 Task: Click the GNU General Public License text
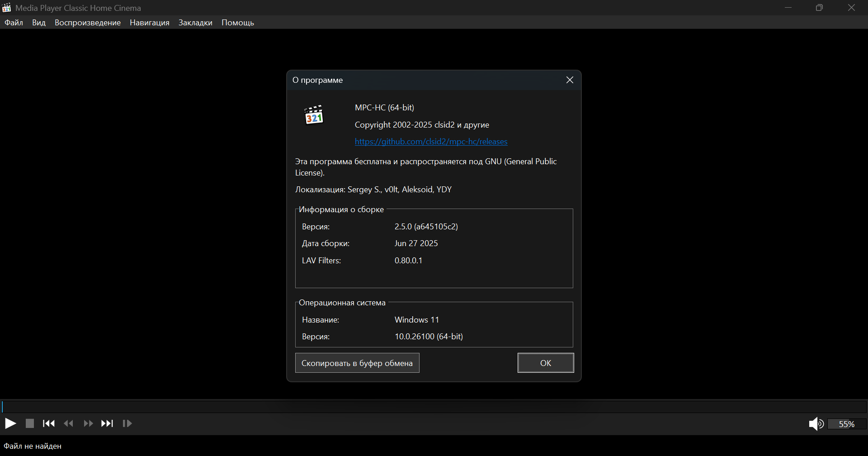click(x=426, y=167)
